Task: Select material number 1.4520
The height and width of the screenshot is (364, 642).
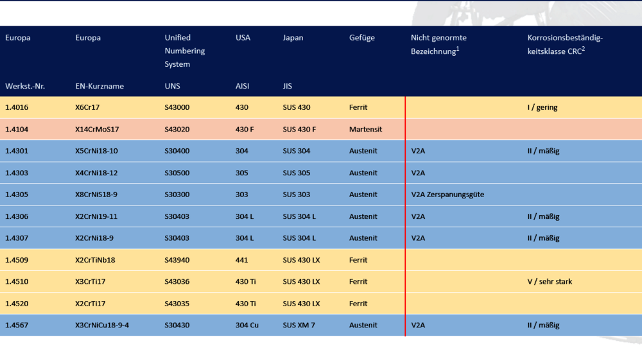Action: pos(17,304)
